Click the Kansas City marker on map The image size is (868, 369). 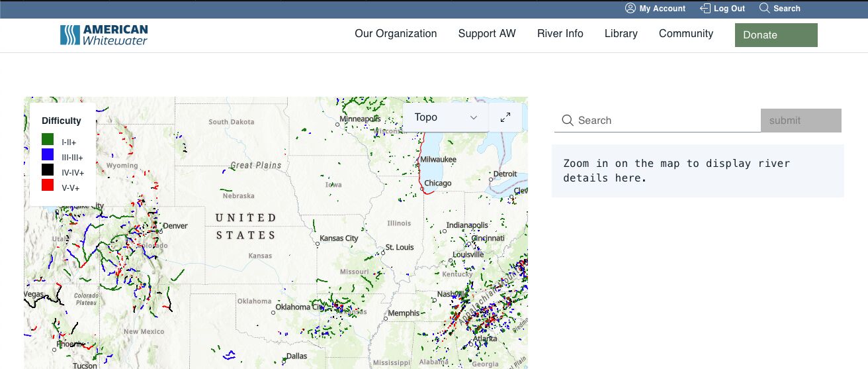tap(318, 244)
